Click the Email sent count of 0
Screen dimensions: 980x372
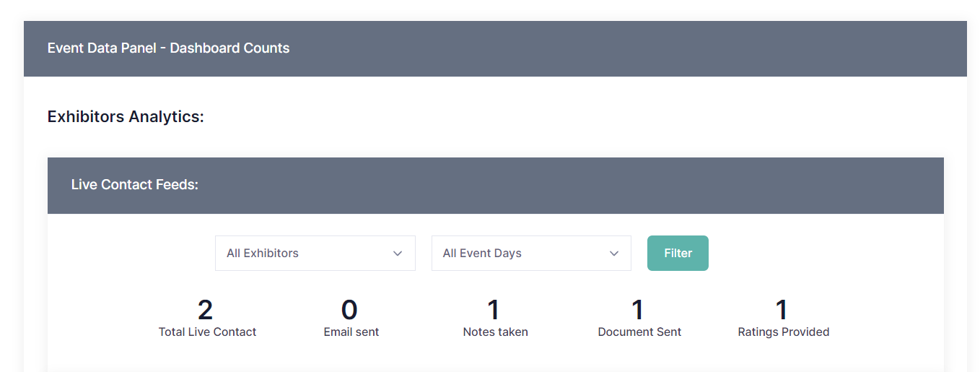coord(349,310)
